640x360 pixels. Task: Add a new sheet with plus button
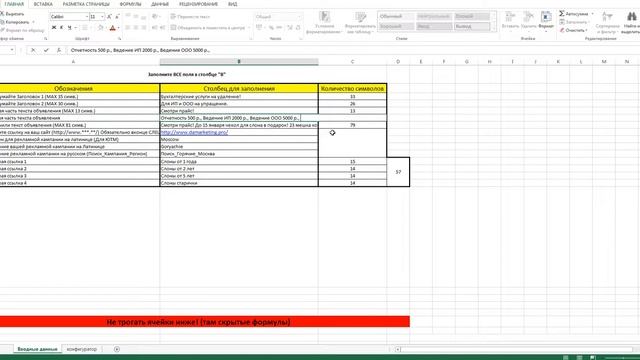pos(117,349)
